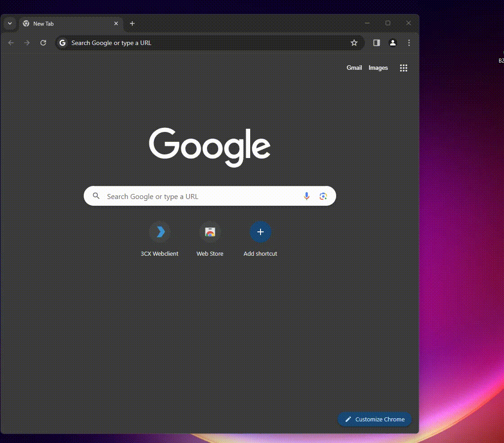
Task: Go forward to next page
Action: coord(27,43)
